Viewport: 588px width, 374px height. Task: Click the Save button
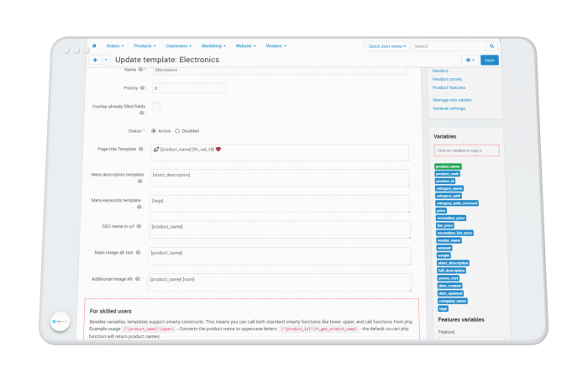490,60
